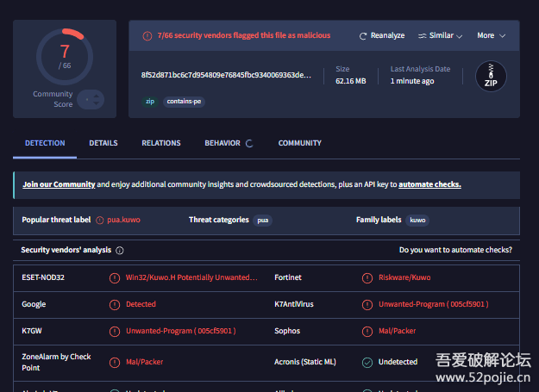This screenshot has width=539, height=392.
Task: Click the flagged as malicious banner text
Action: (x=244, y=35)
